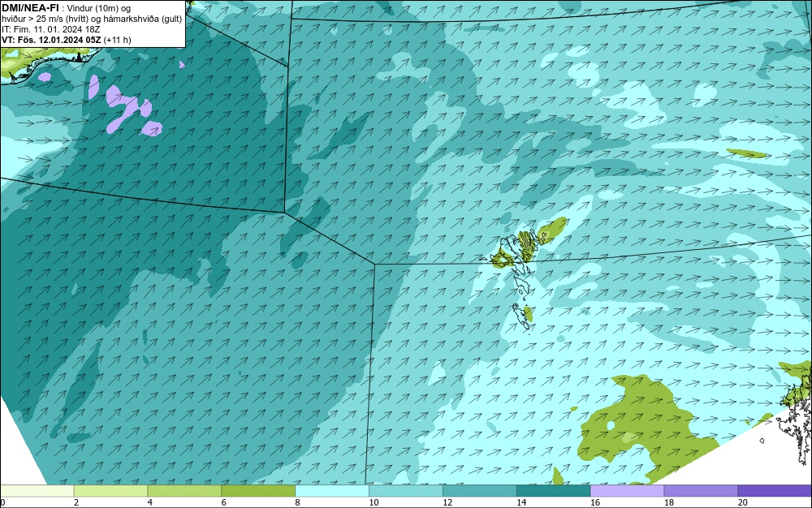Click the DMI/NEA-FI title text
The width and height of the screenshot is (812, 508).
(x=31, y=8)
